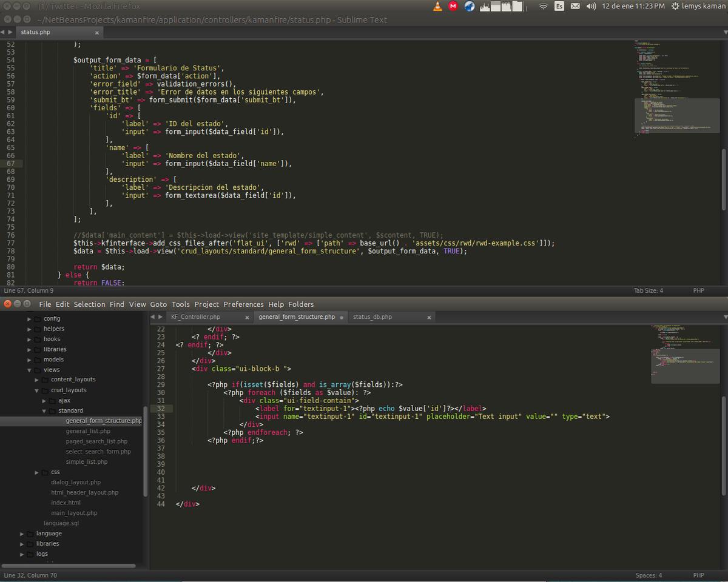Close the KF_Controller.php tab

[247, 317]
